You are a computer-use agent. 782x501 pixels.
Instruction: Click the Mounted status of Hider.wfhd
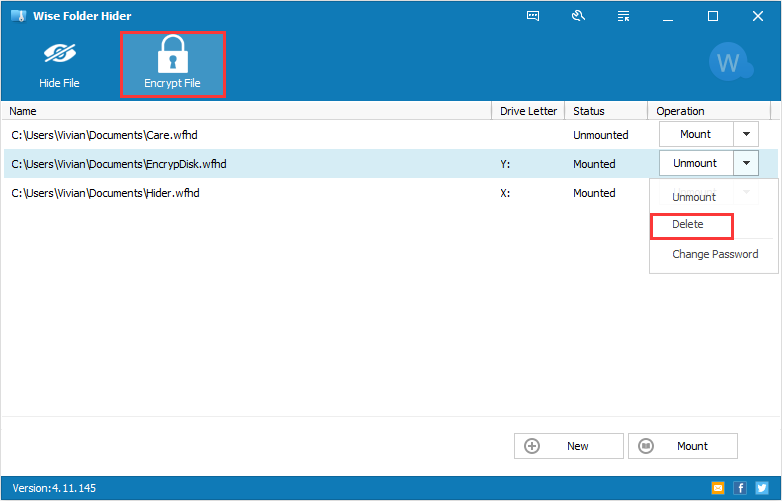[x=594, y=193]
